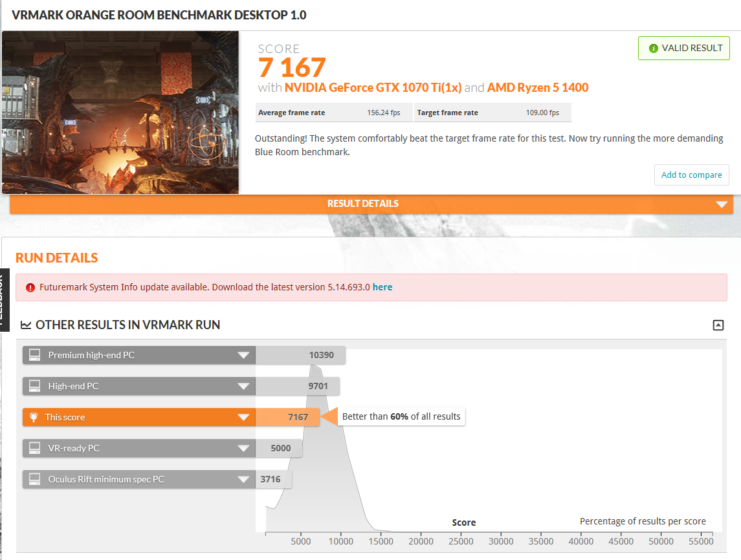Collapse the Other Results in VRMark Run panel
Viewport: 741px width, 560px height.
tap(718, 325)
